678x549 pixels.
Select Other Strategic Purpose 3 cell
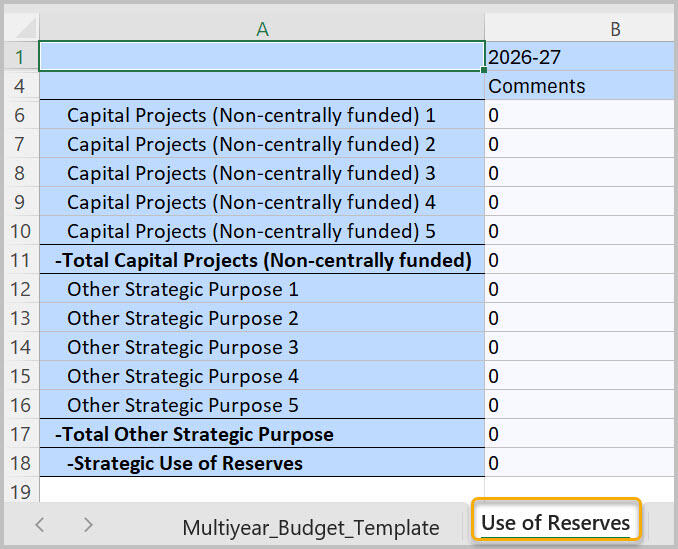tap(262, 347)
